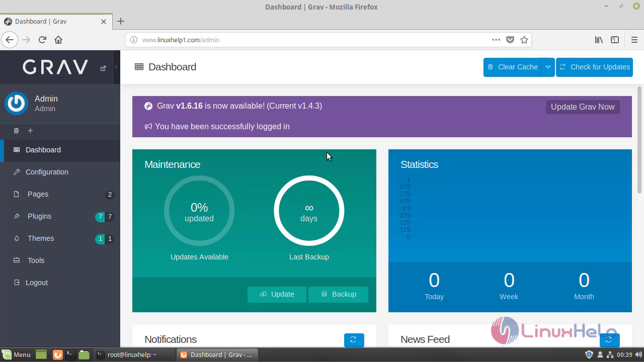Click Update Grav Now button
644x362 pixels.
point(583,107)
